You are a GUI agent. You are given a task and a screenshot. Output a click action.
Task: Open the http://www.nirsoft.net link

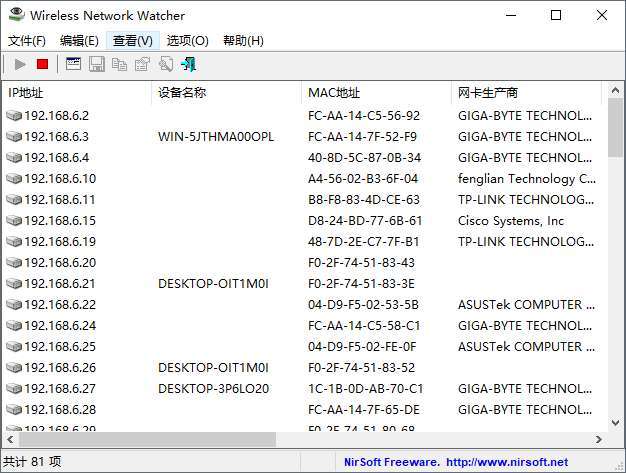507,462
